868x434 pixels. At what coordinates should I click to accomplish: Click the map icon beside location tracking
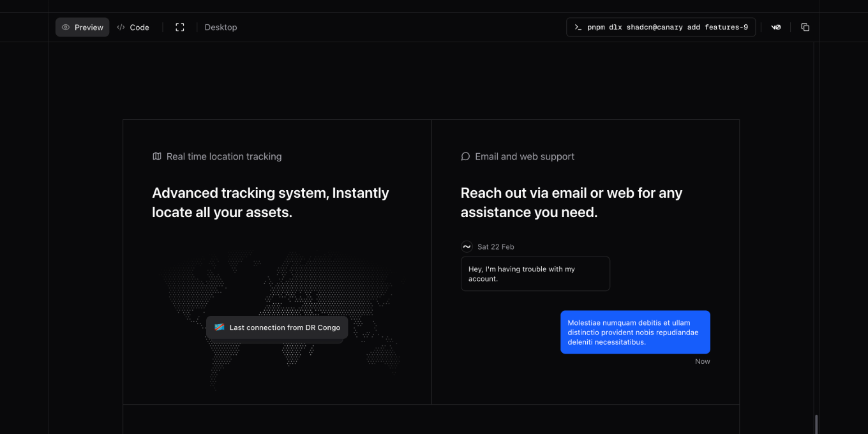[157, 156]
